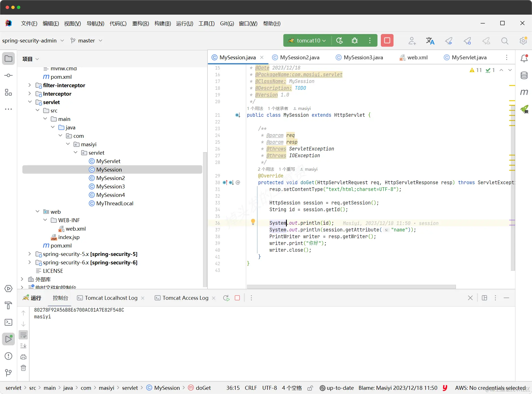The width and height of the screenshot is (532, 394).
Task: Click the print console output icon
Action: click(23, 357)
